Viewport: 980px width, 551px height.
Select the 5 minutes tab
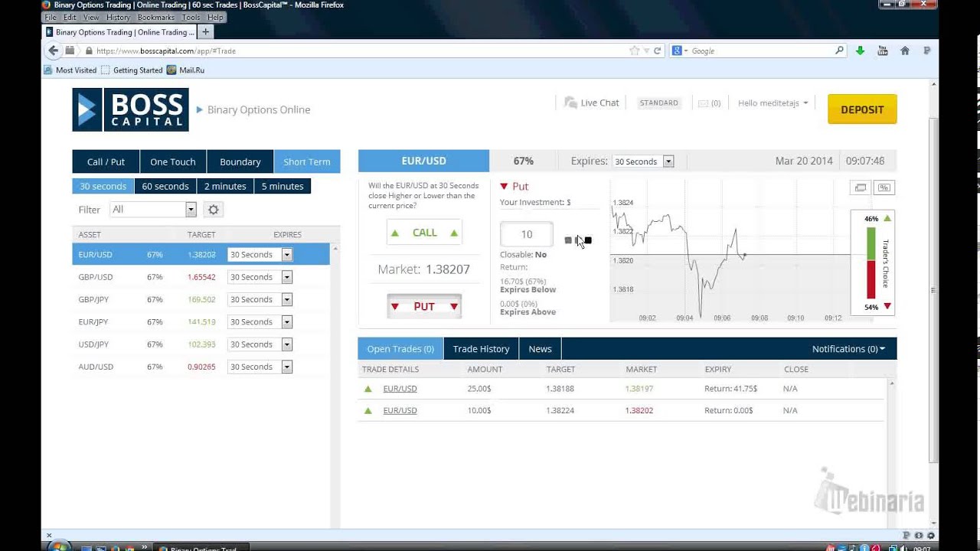(x=283, y=186)
